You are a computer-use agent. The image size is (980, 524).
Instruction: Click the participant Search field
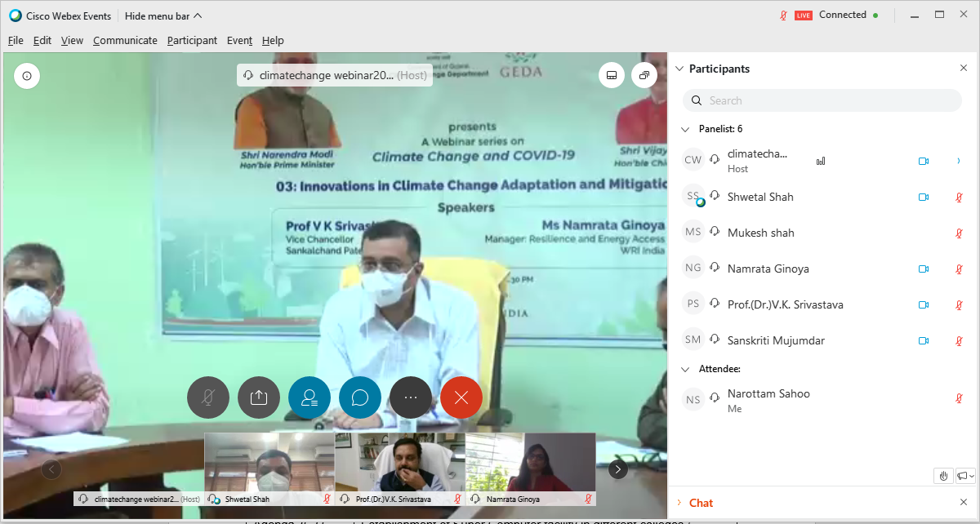coord(822,100)
